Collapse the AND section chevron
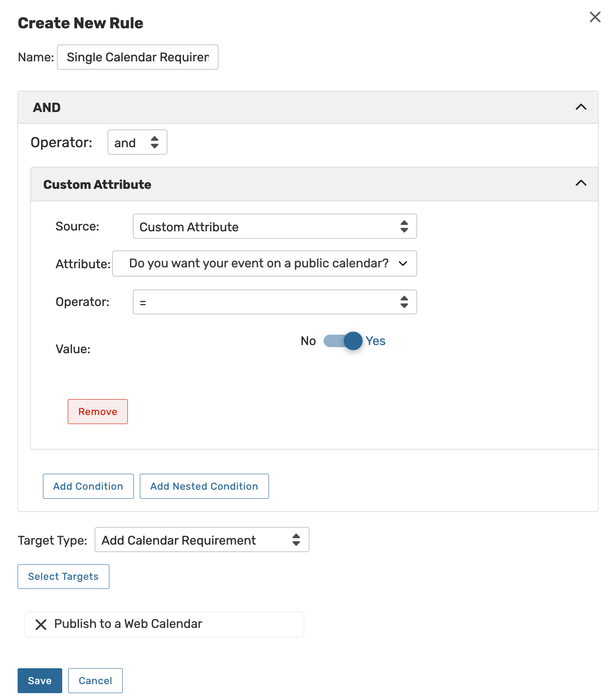The width and height of the screenshot is (616, 697). (581, 107)
